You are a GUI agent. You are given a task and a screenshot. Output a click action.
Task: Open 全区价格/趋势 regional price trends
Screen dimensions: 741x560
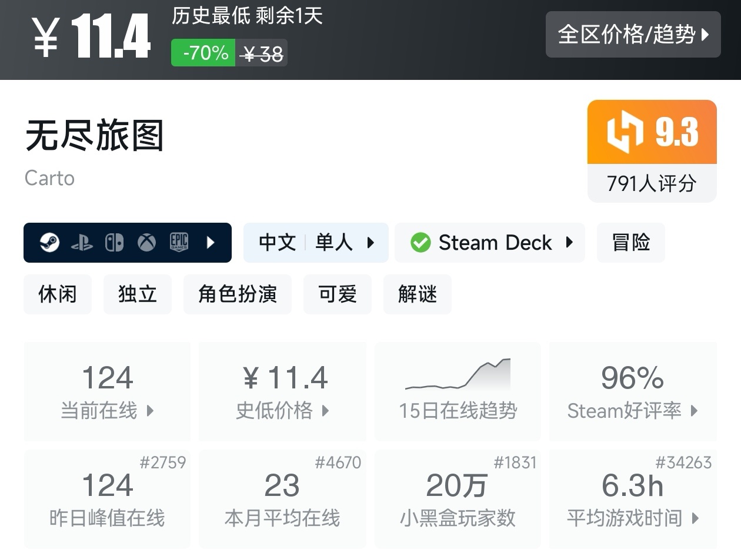click(x=633, y=35)
